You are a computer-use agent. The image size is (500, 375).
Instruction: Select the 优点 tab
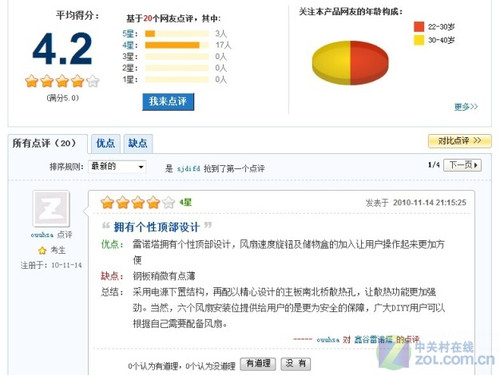pyautogui.click(x=105, y=143)
